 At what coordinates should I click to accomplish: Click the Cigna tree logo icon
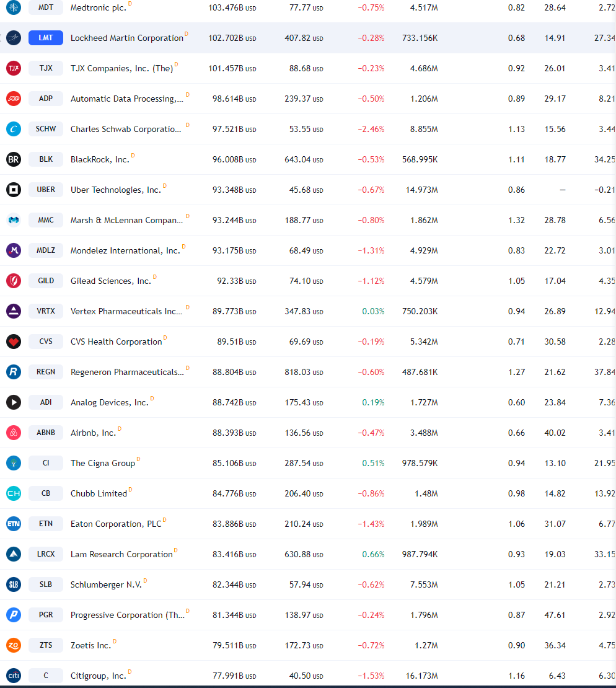click(x=14, y=463)
